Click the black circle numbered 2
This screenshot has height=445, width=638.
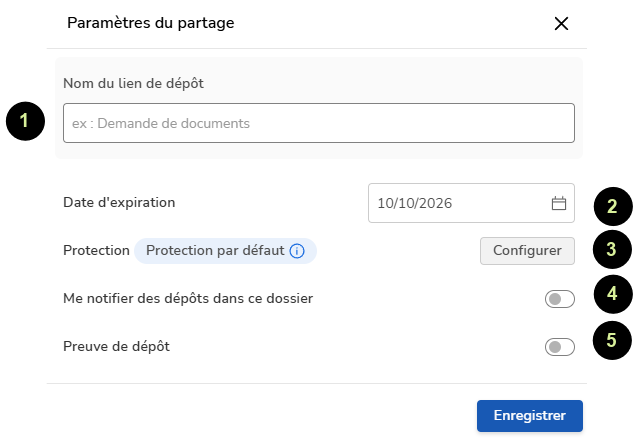613,207
